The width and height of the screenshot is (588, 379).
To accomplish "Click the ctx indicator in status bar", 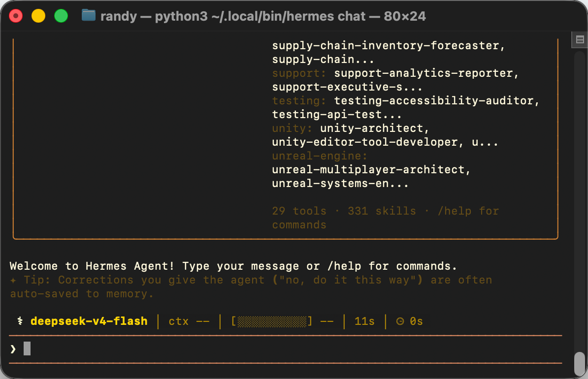I will pos(189,321).
